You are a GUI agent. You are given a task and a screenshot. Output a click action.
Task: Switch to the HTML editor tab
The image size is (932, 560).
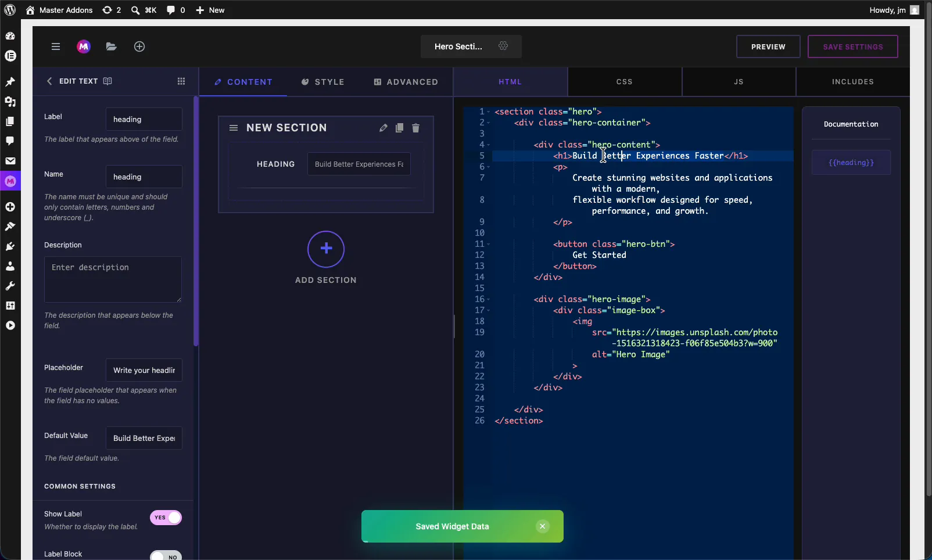(510, 82)
